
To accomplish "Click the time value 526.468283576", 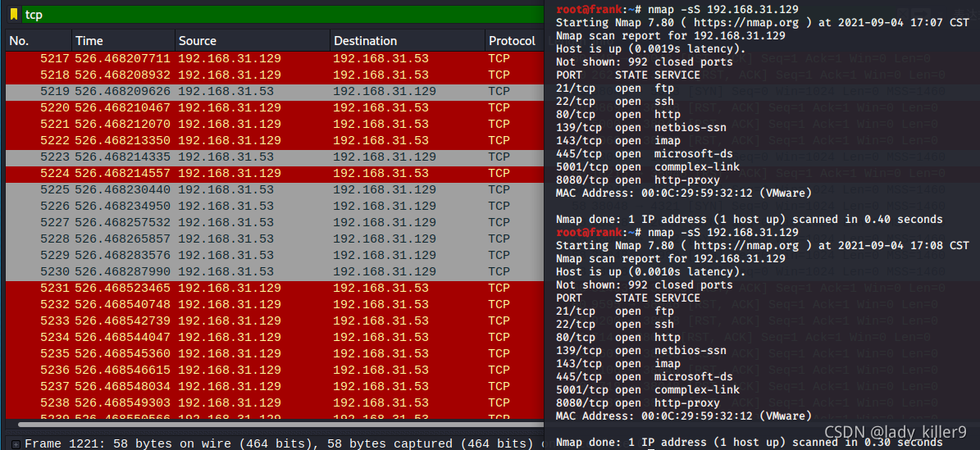I will (x=124, y=256).
